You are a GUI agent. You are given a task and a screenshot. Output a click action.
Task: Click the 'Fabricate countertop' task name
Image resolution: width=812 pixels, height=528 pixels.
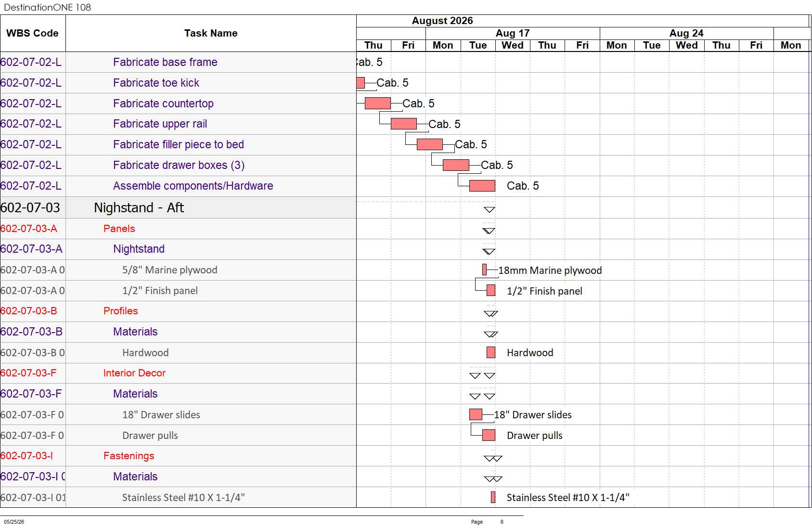pos(163,103)
